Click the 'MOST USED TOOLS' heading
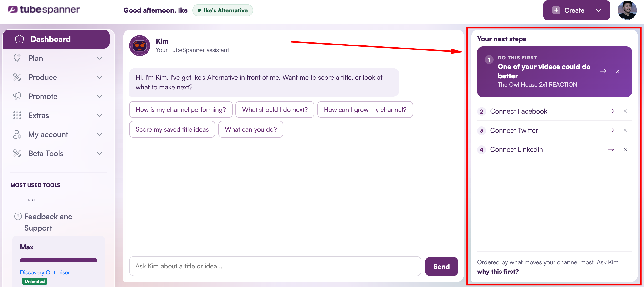Image resolution: width=644 pixels, height=287 pixels. 35,185
